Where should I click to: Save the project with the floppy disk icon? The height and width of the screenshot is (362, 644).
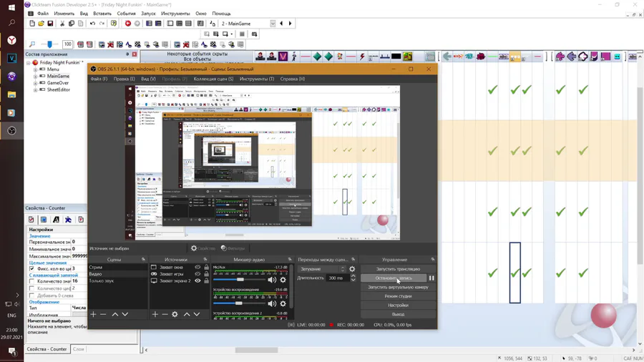pyautogui.click(x=50, y=24)
